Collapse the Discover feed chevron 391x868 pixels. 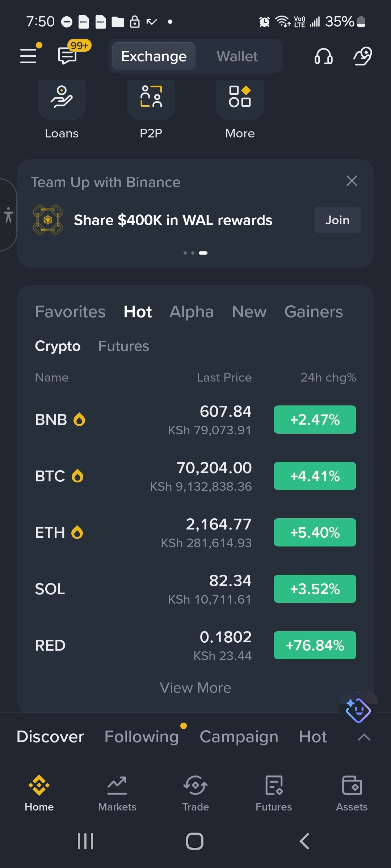tap(364, 737)
